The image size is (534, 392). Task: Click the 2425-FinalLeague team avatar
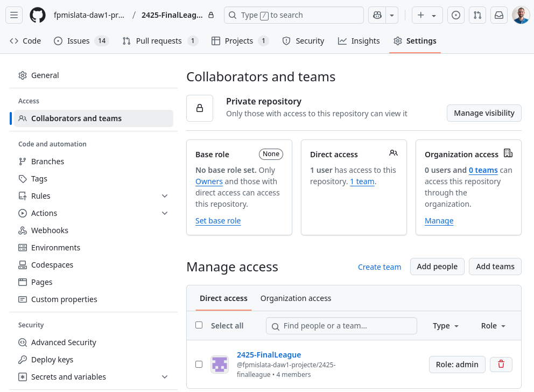click(219, 365)
